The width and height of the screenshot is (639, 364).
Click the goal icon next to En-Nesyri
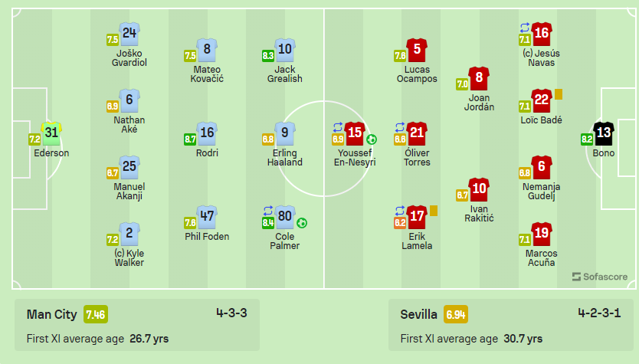click(372, 139)
